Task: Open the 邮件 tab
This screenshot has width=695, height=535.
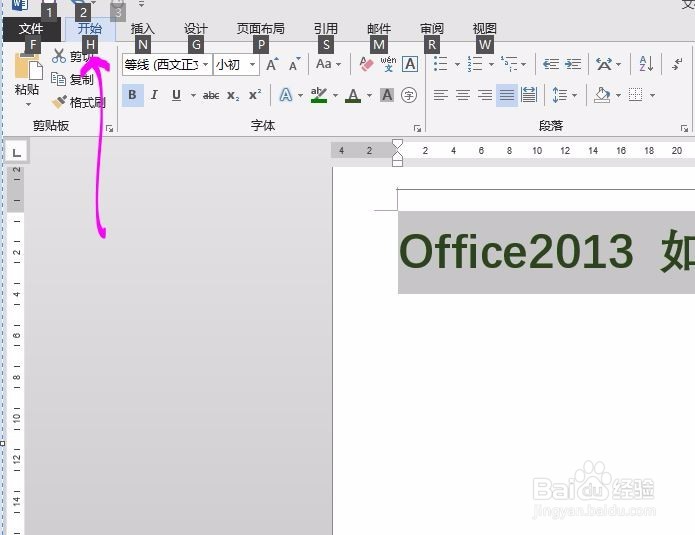Action: (379, 29)
